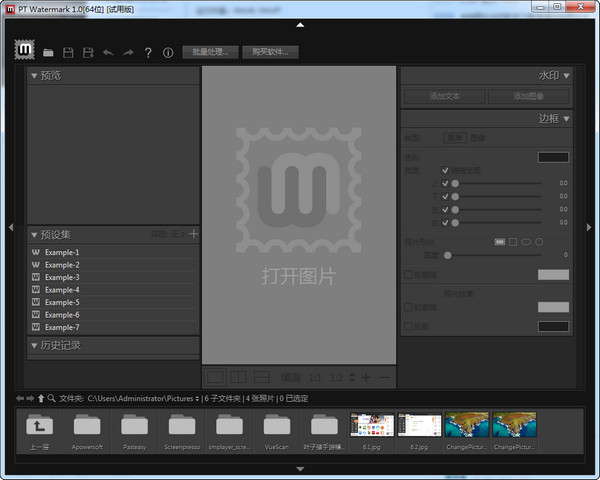Image resolution: width=600 pixels, height=480 pixels.
Task: Enable the 投影 (shadow) checkbox
Action: coord(407,326)
